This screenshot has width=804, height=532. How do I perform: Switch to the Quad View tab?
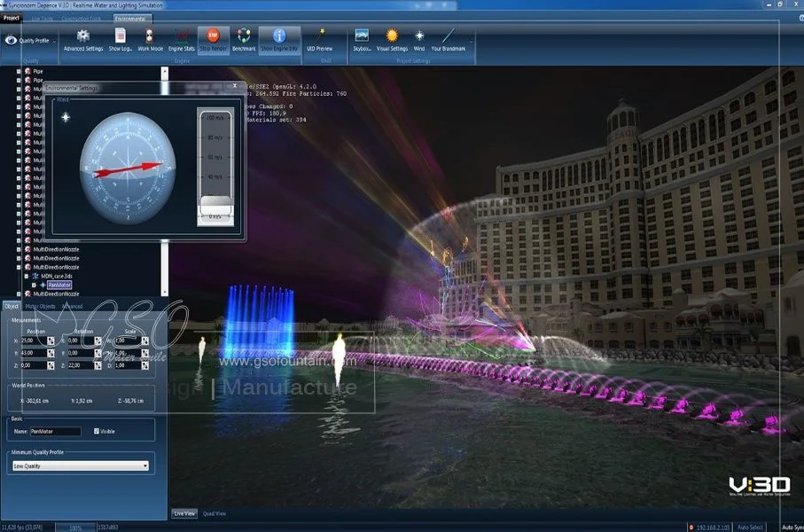pos(215,513)
